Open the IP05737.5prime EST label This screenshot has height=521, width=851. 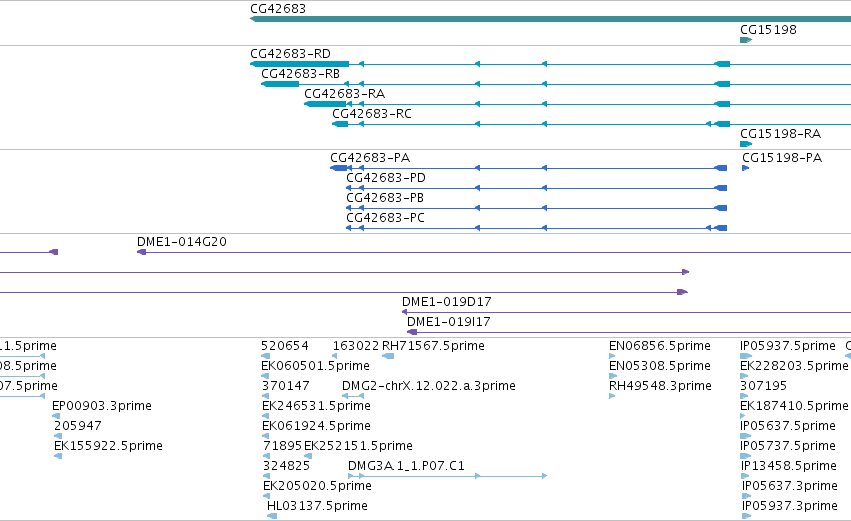coord(788,447)
